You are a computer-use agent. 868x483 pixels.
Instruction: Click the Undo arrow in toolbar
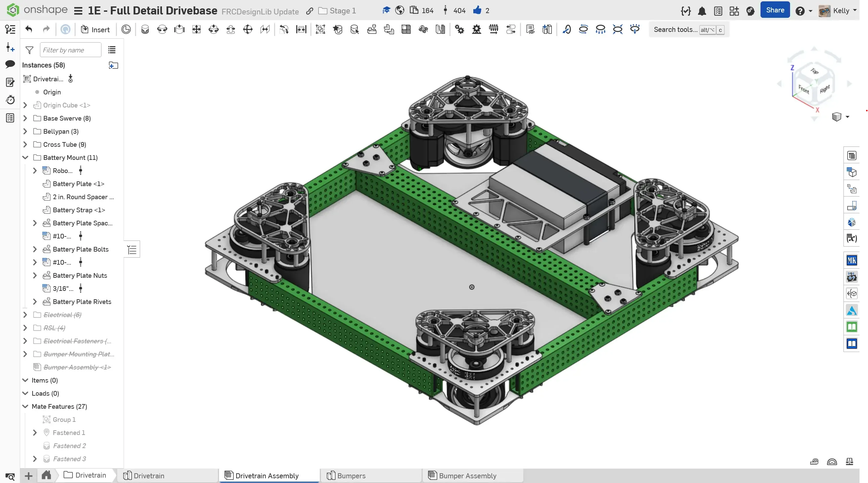click(29, 29)
